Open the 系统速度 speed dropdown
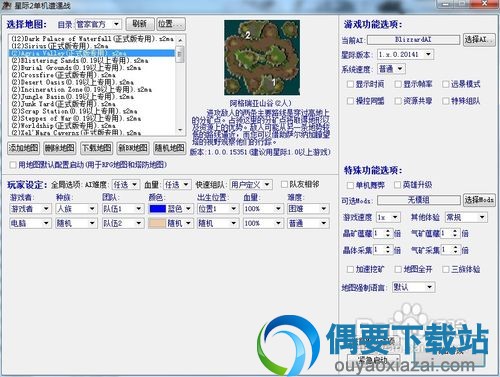 (391, 69)
